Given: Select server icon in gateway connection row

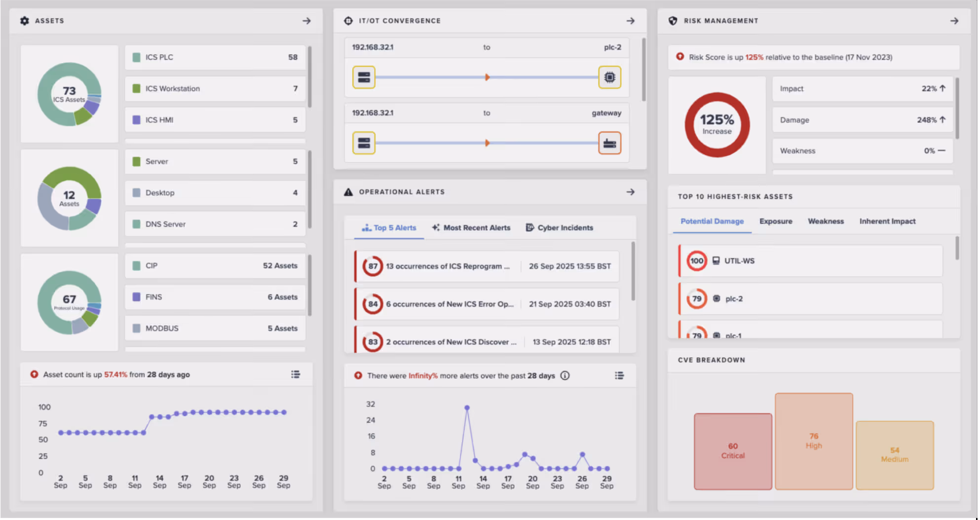Looking at the screenshot, I should point(364,143).
